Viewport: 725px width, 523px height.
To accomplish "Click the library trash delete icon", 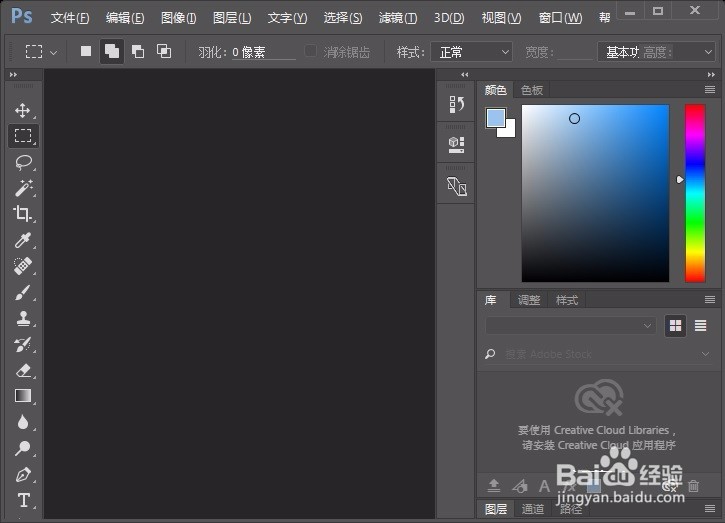I will [694, 486].
